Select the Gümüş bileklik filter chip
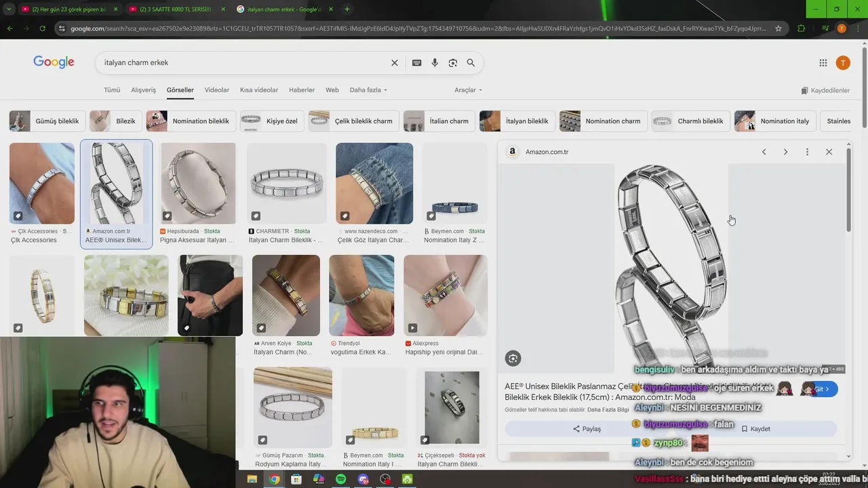Screen dimensions: 868x488 47,121
